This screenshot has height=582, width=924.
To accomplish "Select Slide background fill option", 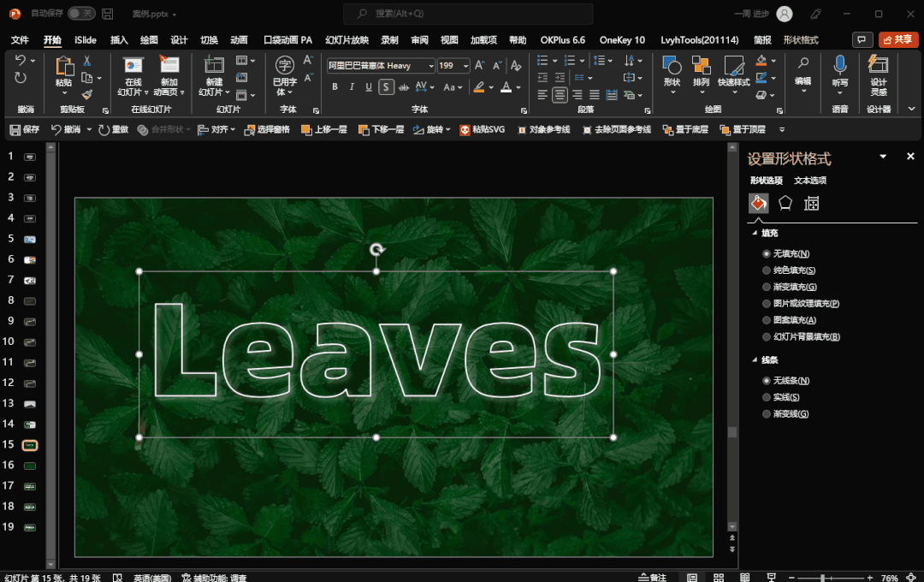I will point(766,336).
